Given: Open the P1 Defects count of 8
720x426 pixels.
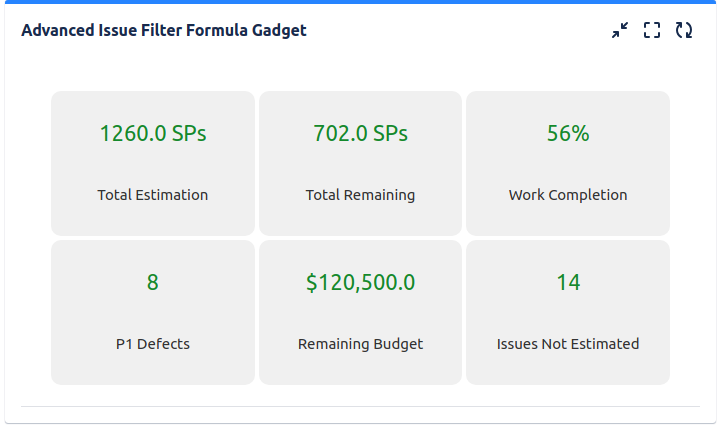Looking at the screenshot, I should coord(153,282).
